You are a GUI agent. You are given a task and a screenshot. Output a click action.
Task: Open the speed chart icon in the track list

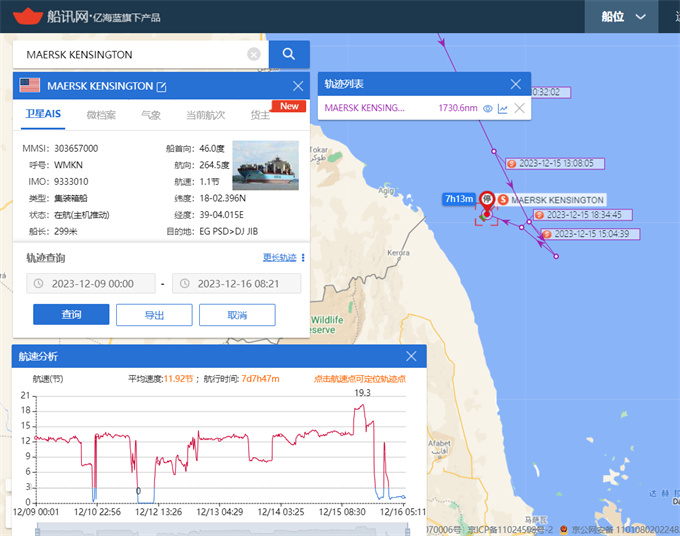503,108
